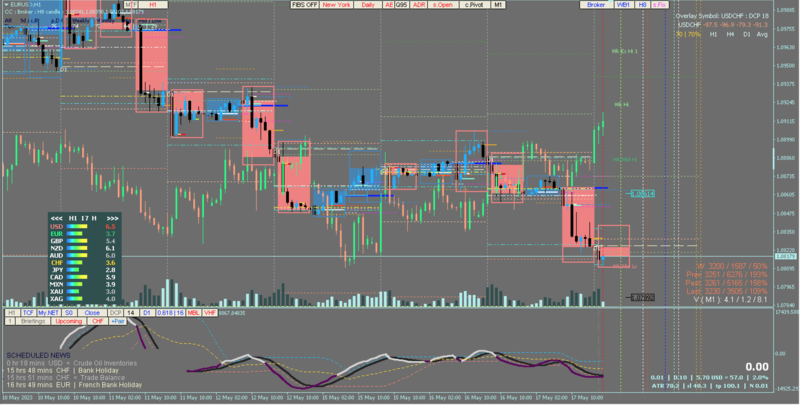Screen dimensions: 800x405
Task: Click the H8 button
Action: point(642,5)
